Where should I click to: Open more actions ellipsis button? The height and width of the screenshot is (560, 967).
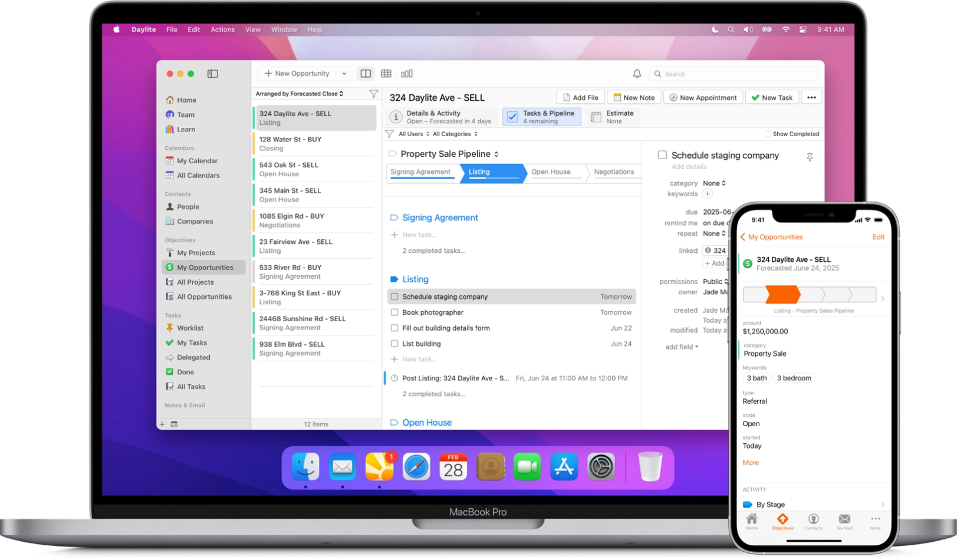coord(811,97)
